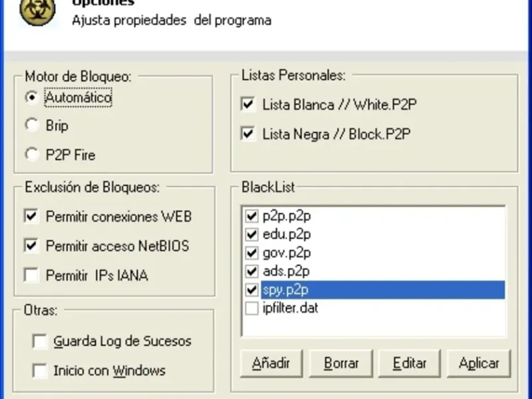Toggle Lista Negra Block.P2P checkbox

point(249,134)
